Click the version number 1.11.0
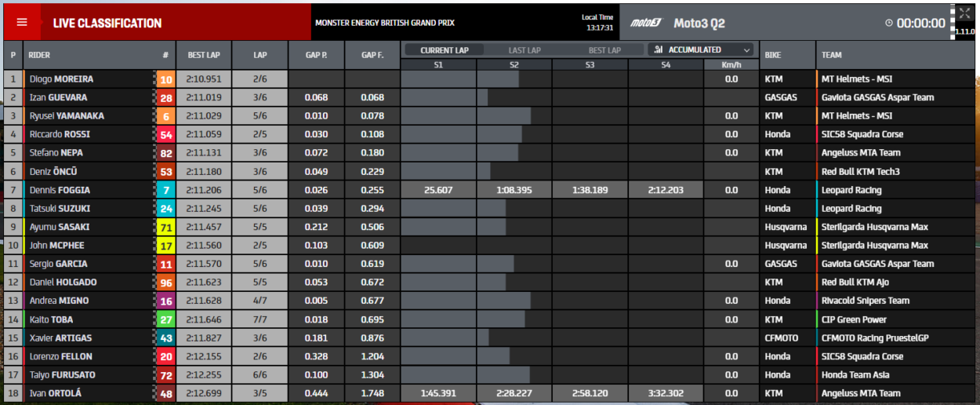This screenshot has height=405, width=980. (965, 32)
